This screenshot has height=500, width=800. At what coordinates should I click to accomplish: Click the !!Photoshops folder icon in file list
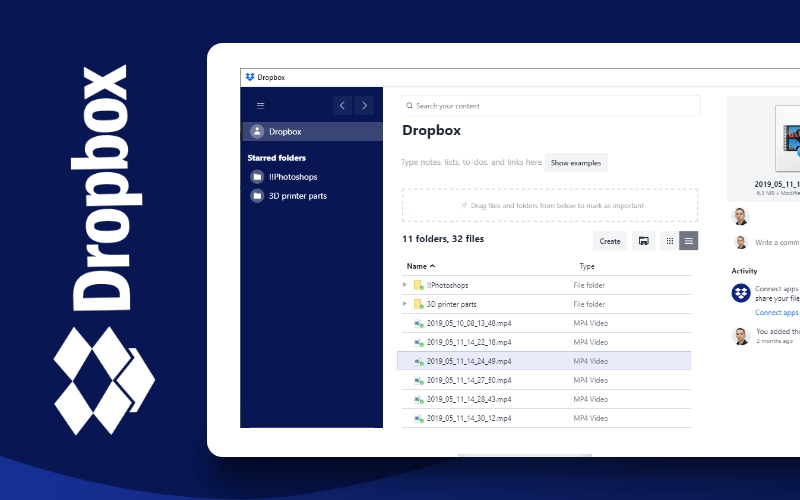418,285
